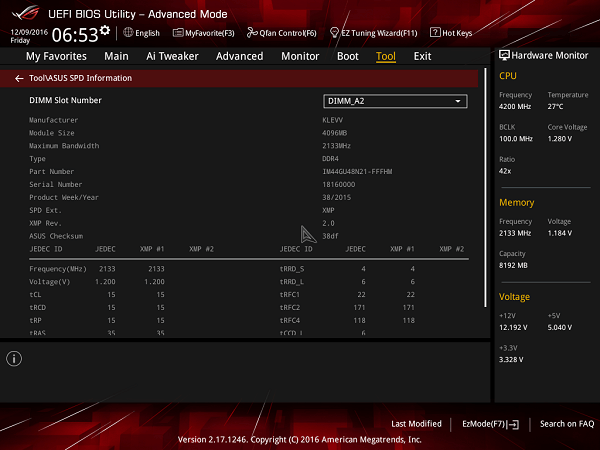Screen dimensions: 600x450
Task: Switch to the Ai Tweaker tab
Action: [172, 56]
